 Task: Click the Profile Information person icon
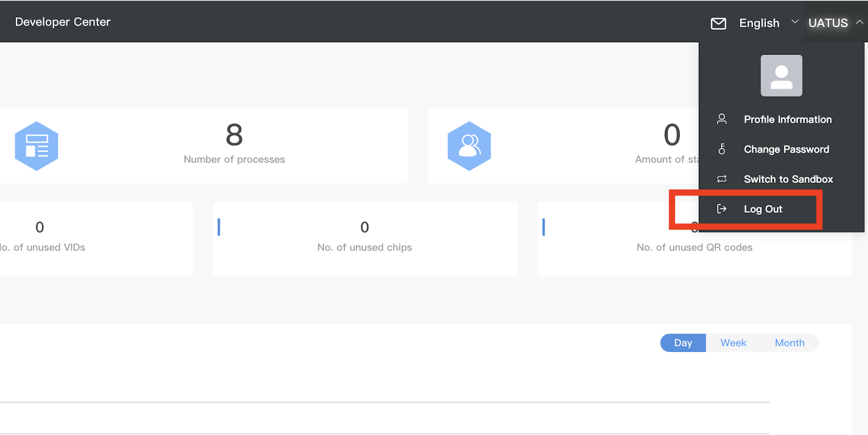(722, 119)
